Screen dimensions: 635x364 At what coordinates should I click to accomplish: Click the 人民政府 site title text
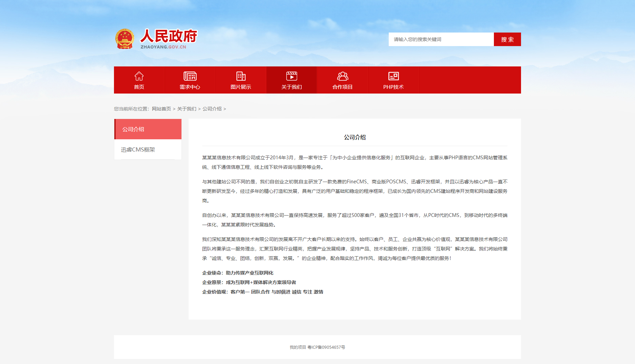click(x=169, y=36)
